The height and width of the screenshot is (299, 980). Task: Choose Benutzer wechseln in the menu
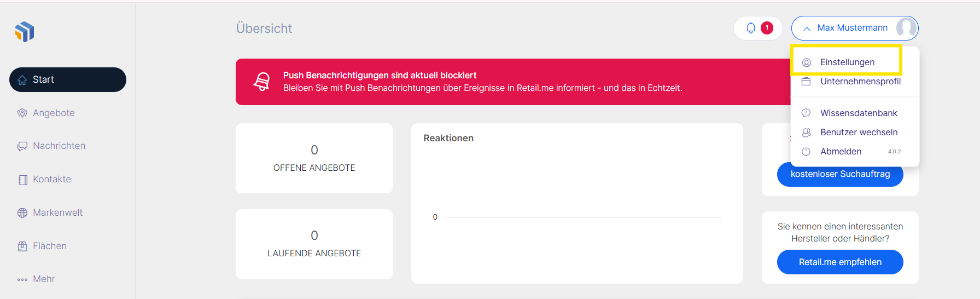[859, 133]
